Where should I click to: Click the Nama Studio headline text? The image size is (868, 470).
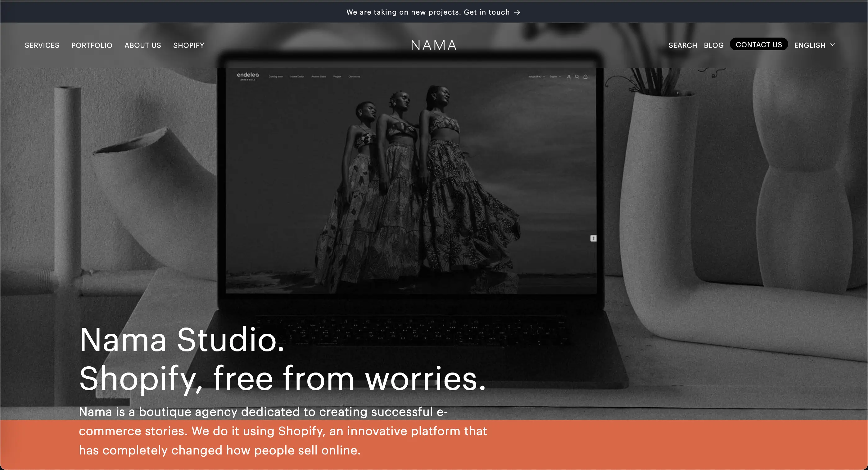182,340
